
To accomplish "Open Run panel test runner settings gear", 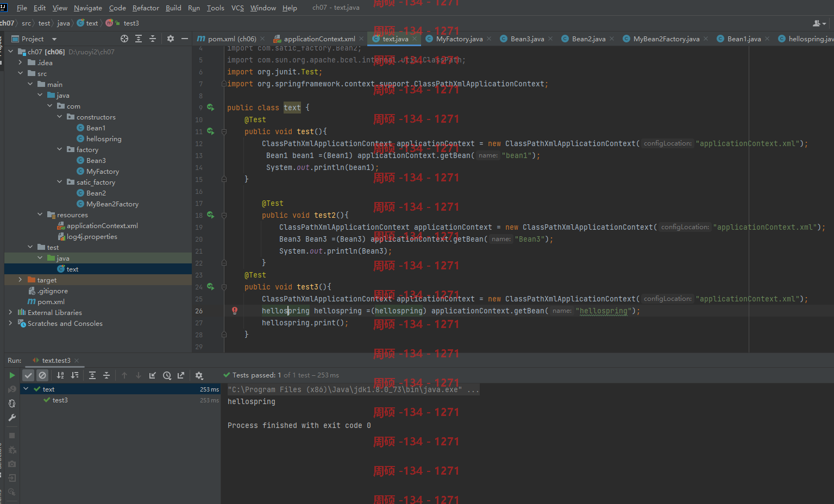I will point(199,375).
